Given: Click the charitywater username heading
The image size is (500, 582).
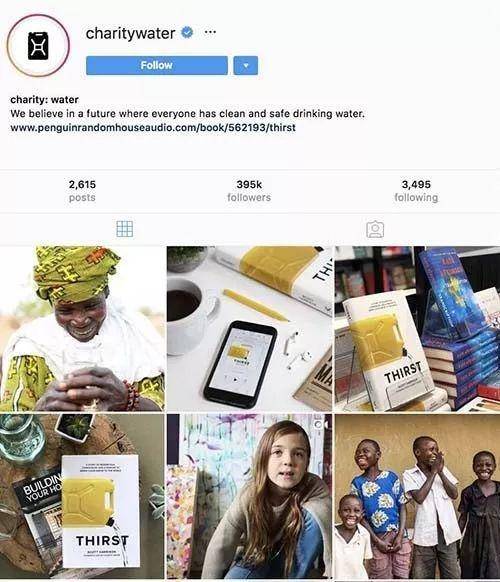Looking at the screenshot, I should click(130, 33).
